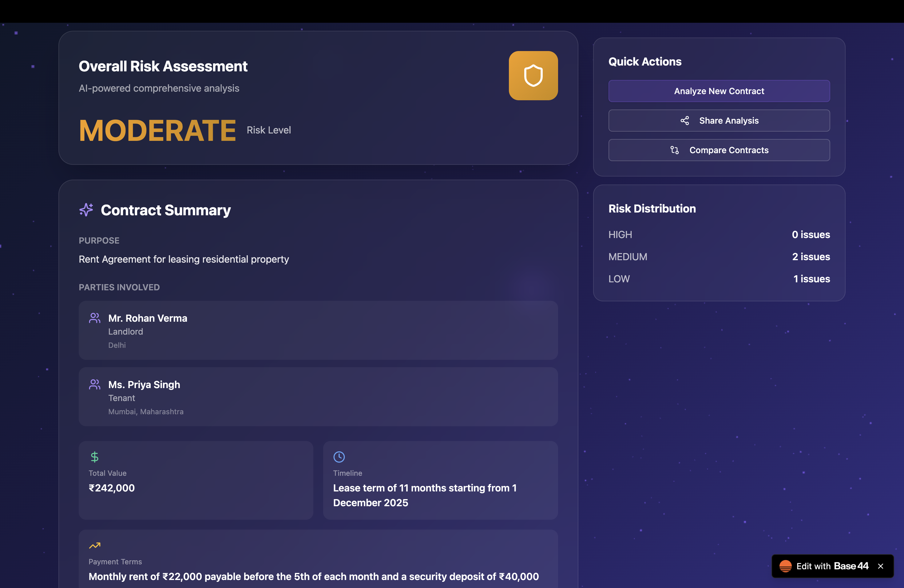Click the trending arrow Payment Terms icon

tap(95, 546)
